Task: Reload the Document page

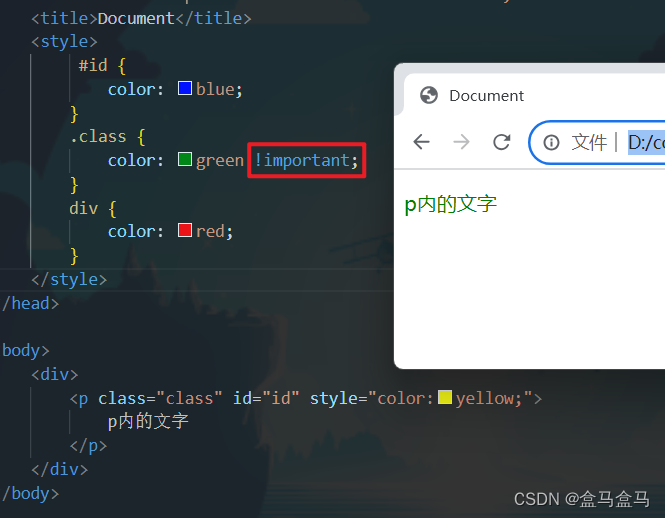Action: click(501, 142)
